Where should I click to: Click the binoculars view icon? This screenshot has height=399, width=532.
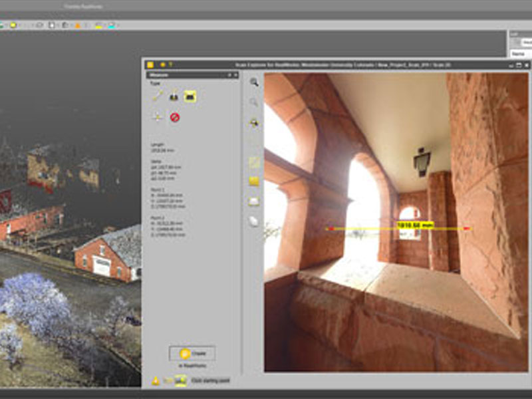pyautogui.click(x=254, y=123)
